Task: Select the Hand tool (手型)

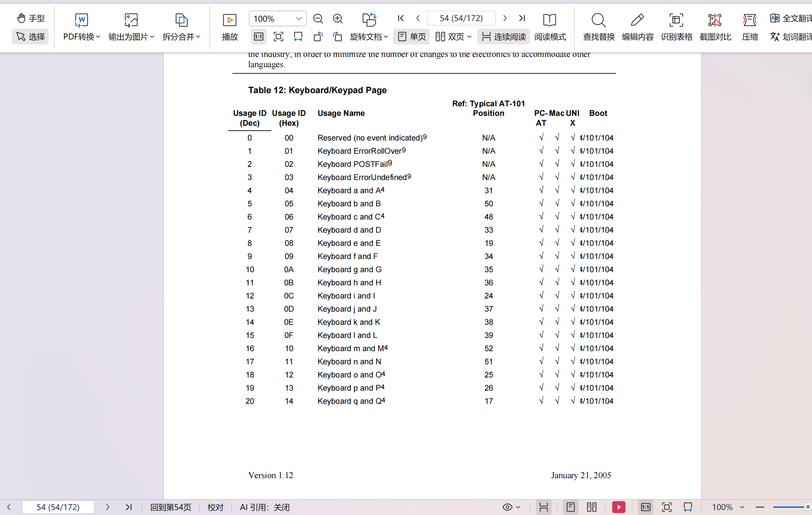Action: [x=30, y=18]
